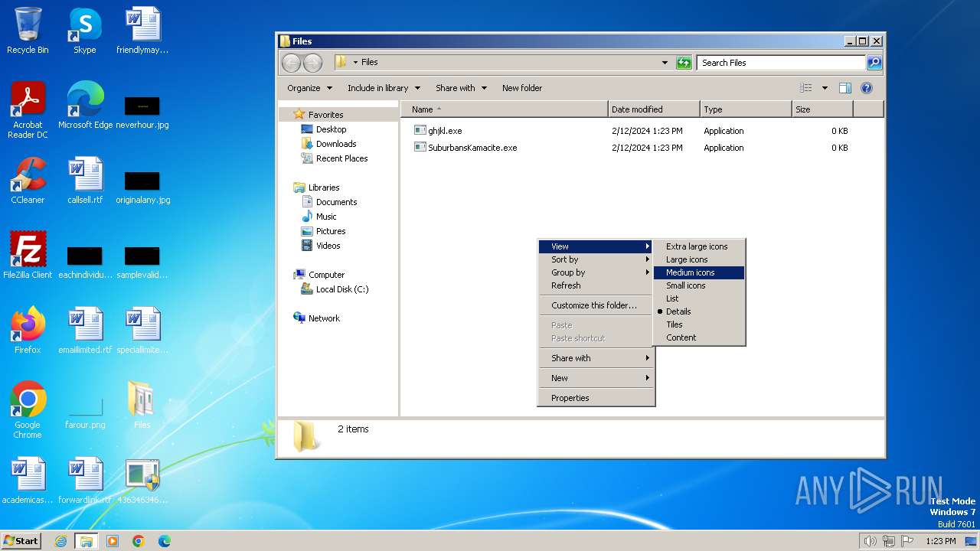The width and height of the screenshot is (980, 551).
Task: Sort by the Name column header
Action: point(504,109)
